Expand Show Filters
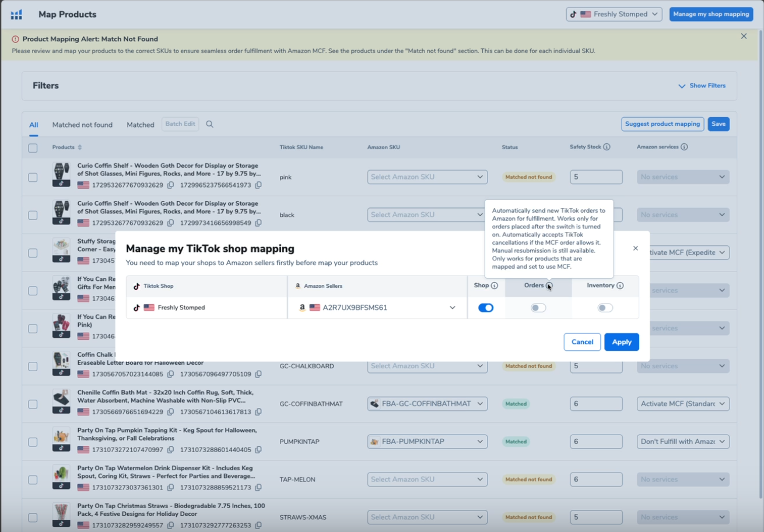The width and height of the screenshot is (764, 532). point(702,86)
